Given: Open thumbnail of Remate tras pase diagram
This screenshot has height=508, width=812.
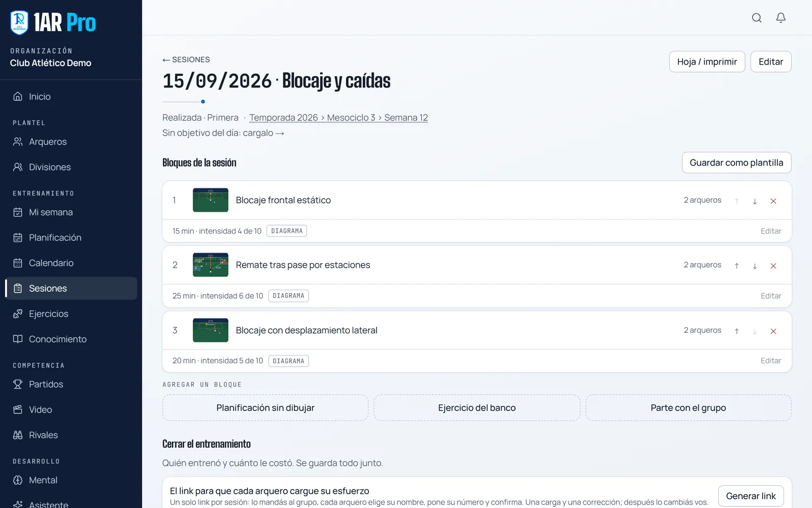Looking at the screenshot, I should (211, 265).
